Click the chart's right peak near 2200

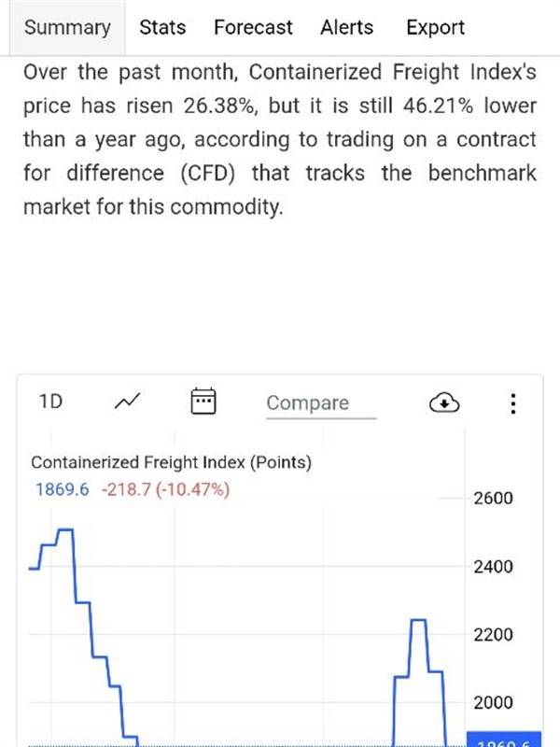coord(418,620)
